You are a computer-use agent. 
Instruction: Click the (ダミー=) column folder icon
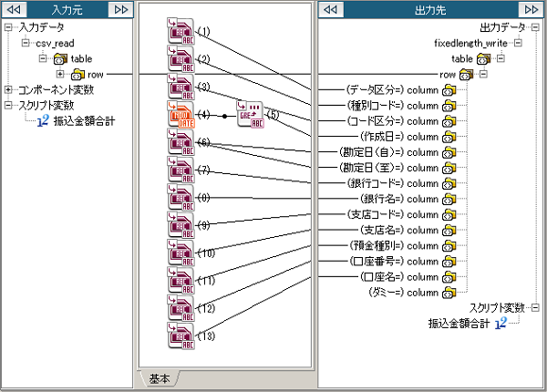point(449,293)
